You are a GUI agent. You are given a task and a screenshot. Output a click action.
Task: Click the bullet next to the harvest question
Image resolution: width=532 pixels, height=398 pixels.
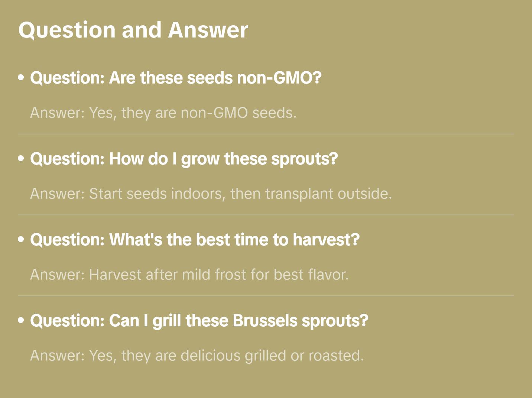[21, 240]
